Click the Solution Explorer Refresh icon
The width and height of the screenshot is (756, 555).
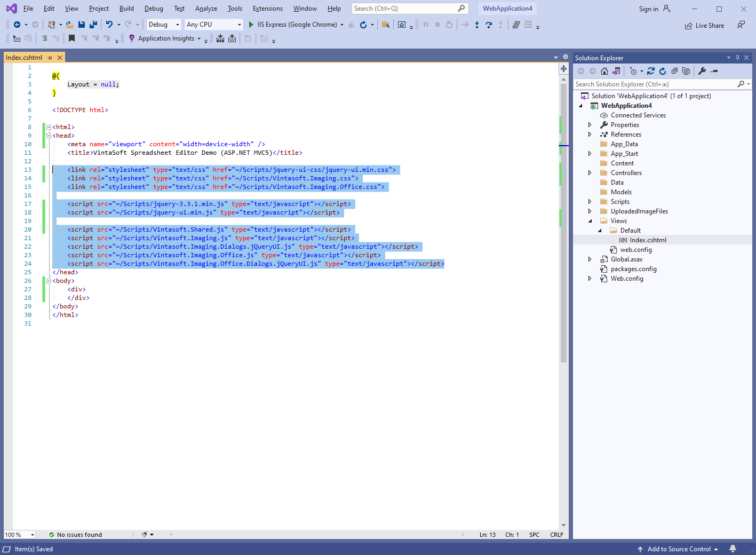click(x=663, y=71)
